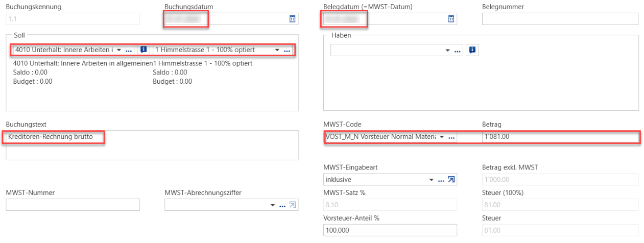Viewport: 644px width, 243px height.
Task: Open the Buchungsdatum calendar picker
Action: point(292,19)
